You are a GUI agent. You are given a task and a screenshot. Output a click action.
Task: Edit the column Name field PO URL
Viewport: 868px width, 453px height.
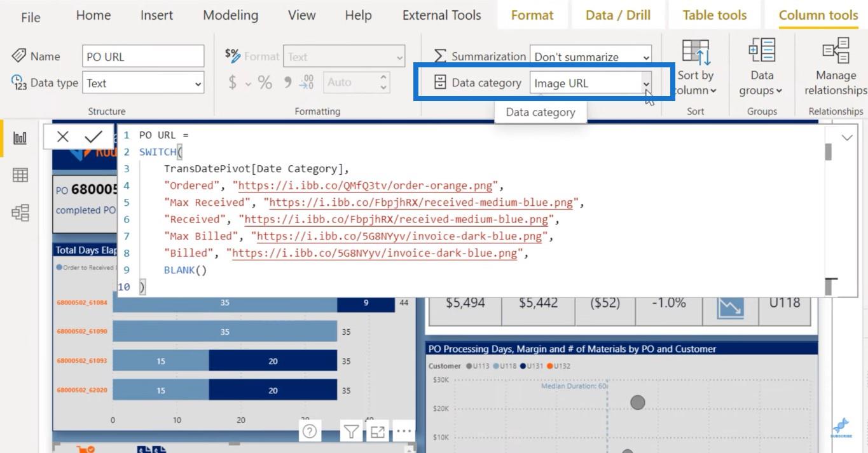(143, 57)
